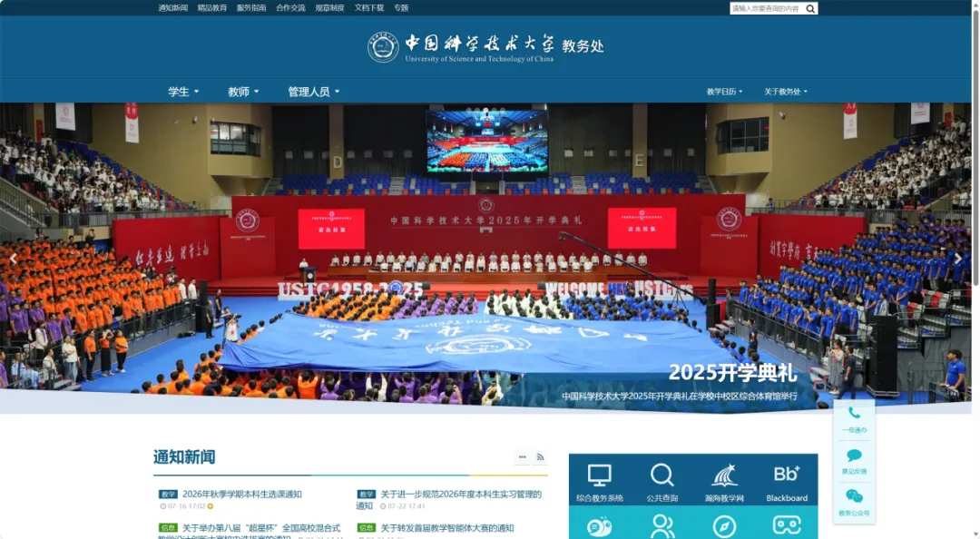Open 通知新闻 in the top bar

[x=172, y=8]
